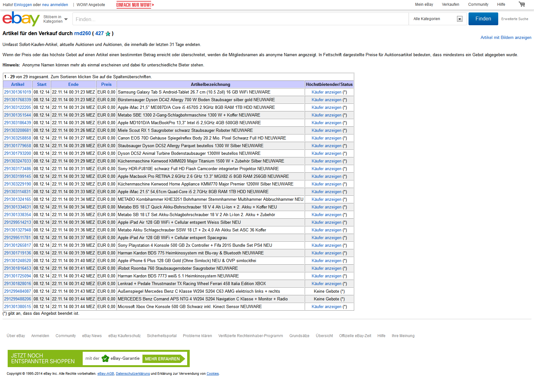This screenshot has width=534, height=392.
Task: Open Mein eBay menu
Action: [x=424, y=4]
